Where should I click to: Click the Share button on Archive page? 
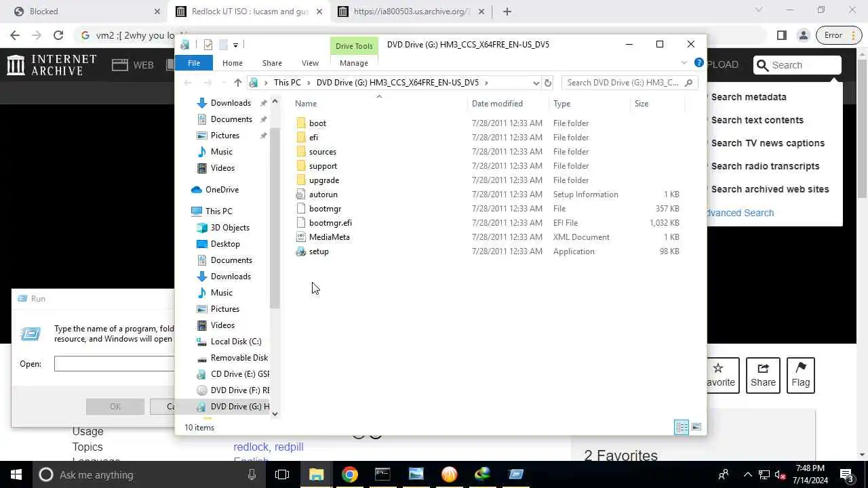point(763,375)
